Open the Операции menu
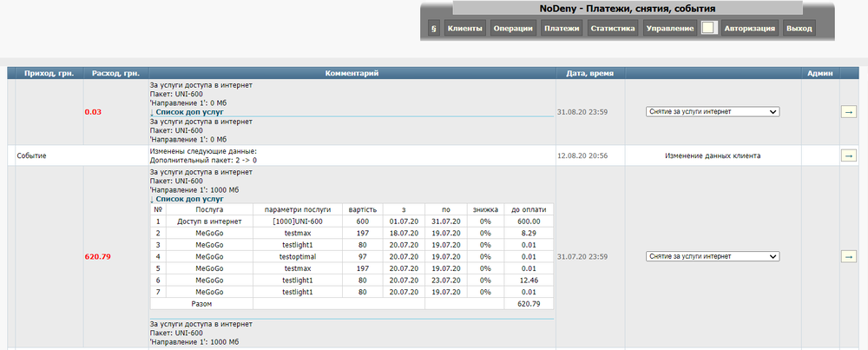Image resolution: width=868 pixels, height=350 pixels. 512,29
